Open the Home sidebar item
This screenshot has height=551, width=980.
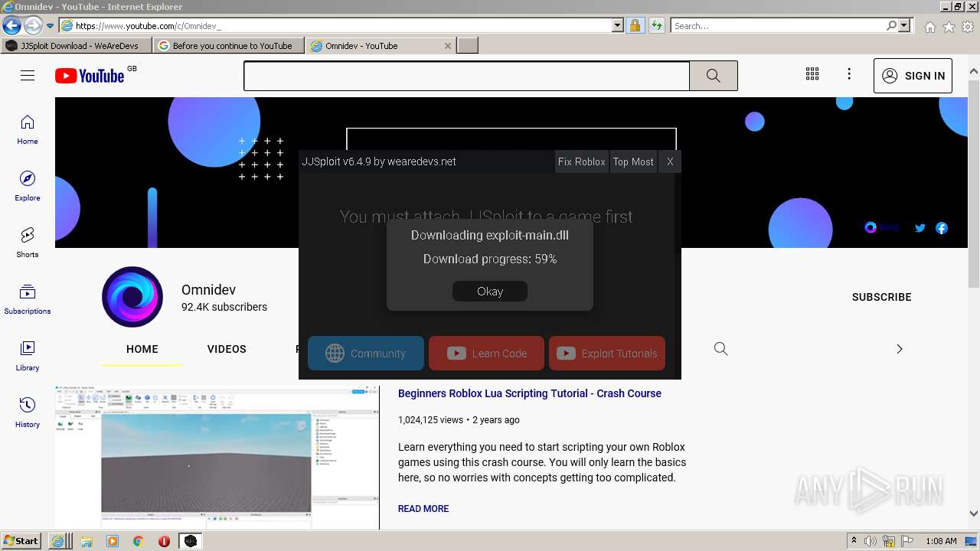click(28, 129)
